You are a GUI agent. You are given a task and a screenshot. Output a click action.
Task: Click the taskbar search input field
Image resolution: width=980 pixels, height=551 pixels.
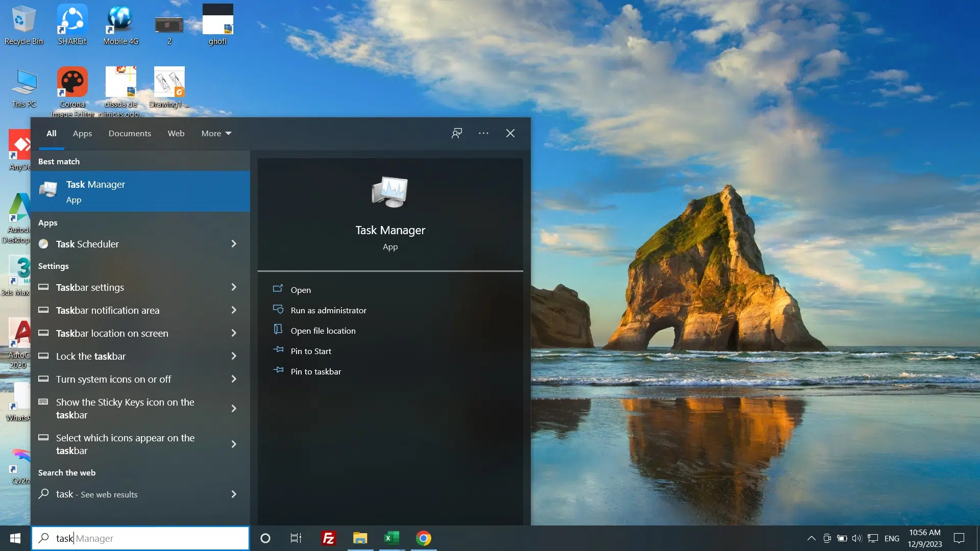pyautogui.click(x=148, y=538)
